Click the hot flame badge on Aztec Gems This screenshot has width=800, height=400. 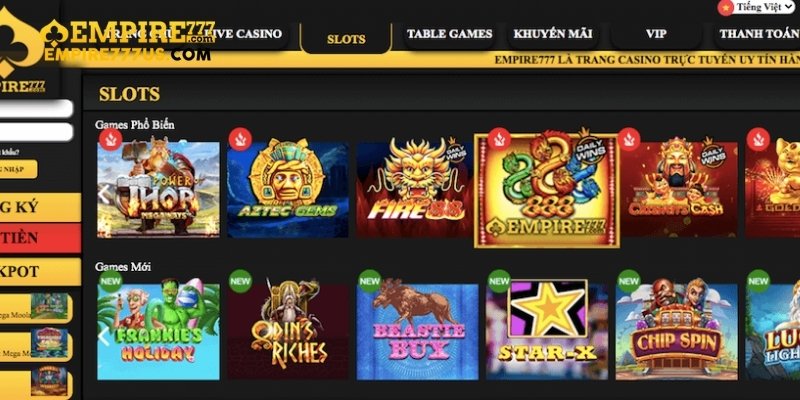coord(240,139)
